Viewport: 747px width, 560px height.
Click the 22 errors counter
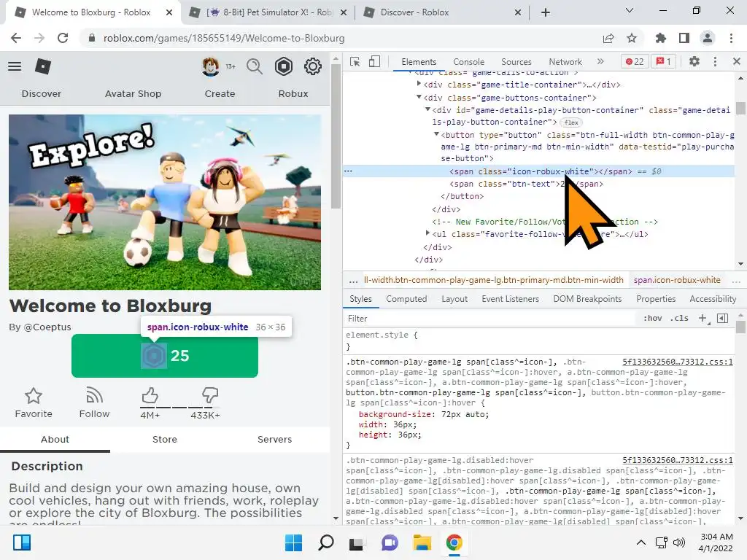point(635,61)
